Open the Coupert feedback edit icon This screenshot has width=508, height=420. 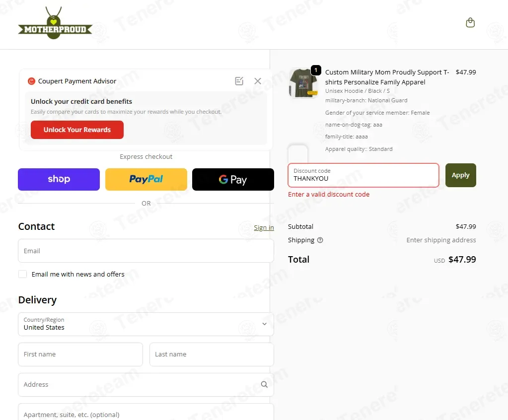click(x=239, y=81)
